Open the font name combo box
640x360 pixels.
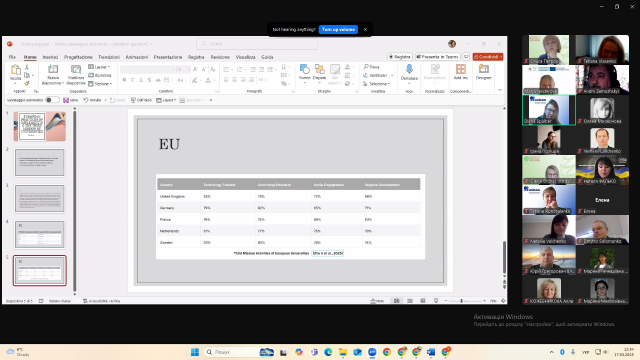tap(147, 69)
